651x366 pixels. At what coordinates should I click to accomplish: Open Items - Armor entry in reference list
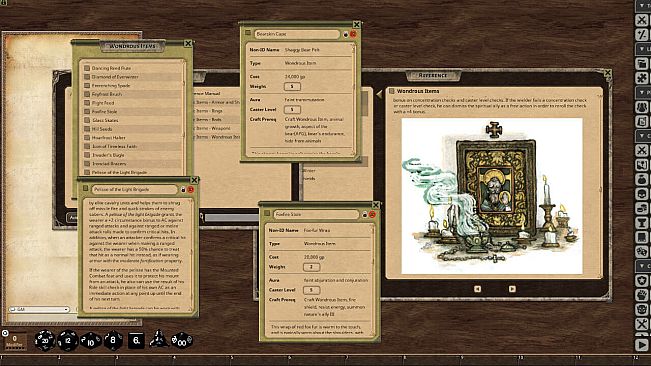tap(217, 102)
